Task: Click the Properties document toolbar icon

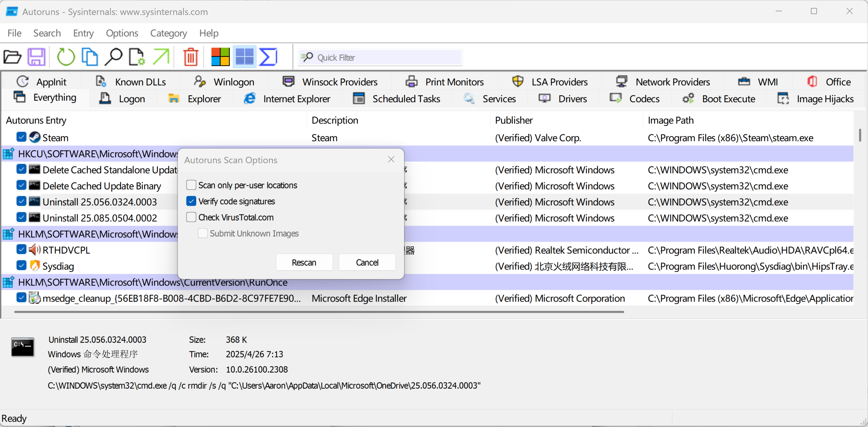Action: tap(137, 57)
